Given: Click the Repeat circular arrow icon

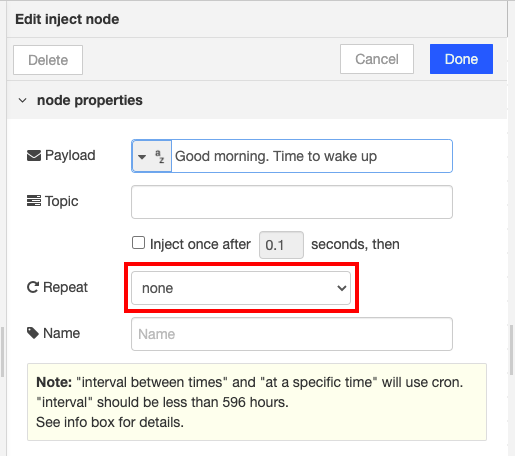Looking at the screenshot, I should click(x=33, y=287).
